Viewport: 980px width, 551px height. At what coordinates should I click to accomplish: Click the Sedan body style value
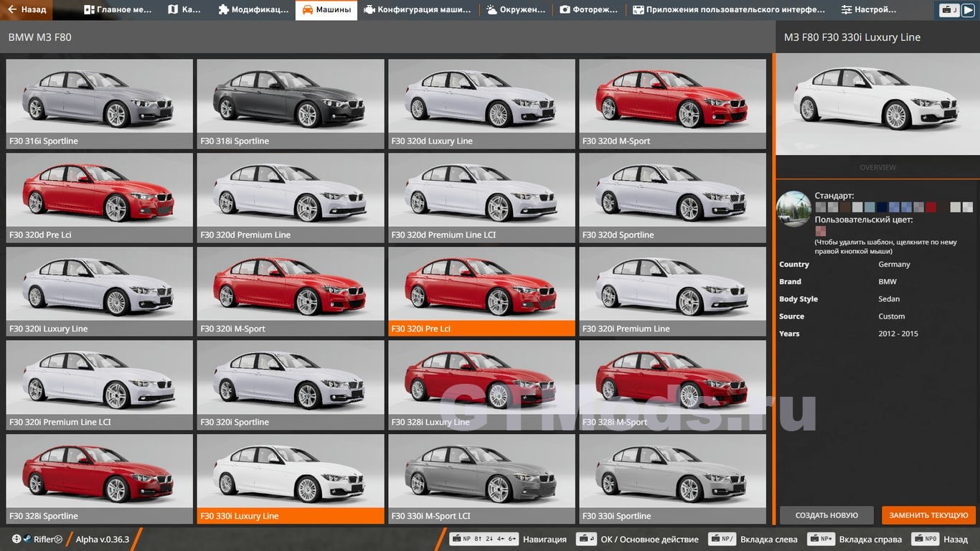pos(889,299)
